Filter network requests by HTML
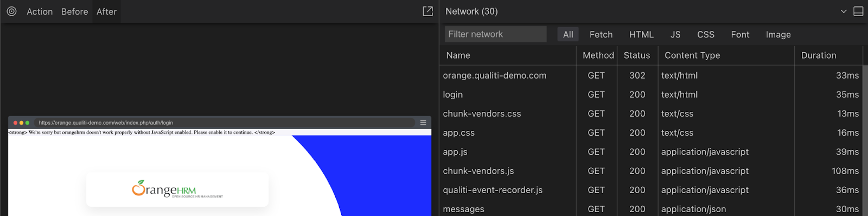The width and height of the screenshot is (868, 216). 641,34
